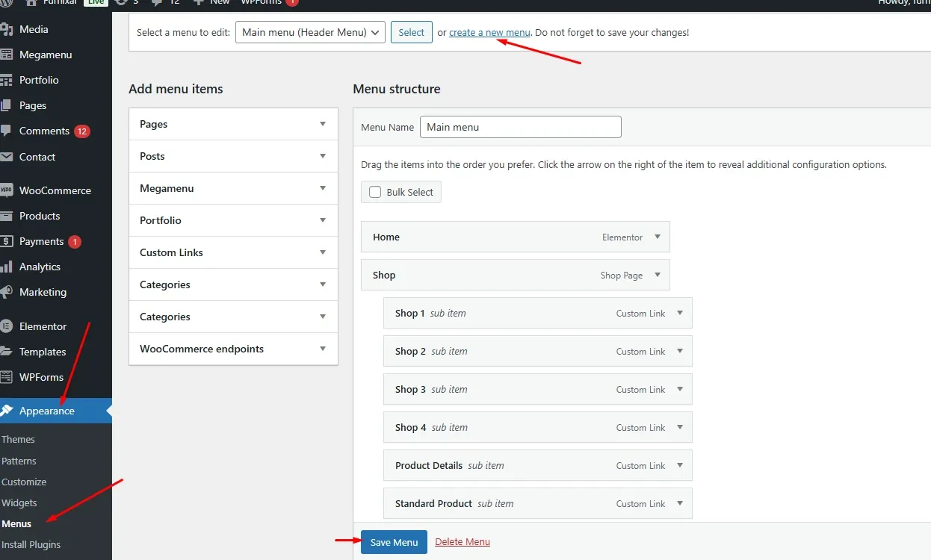Open Widgets under Appearance
931x560 pixels.
[x=19, y=503]
